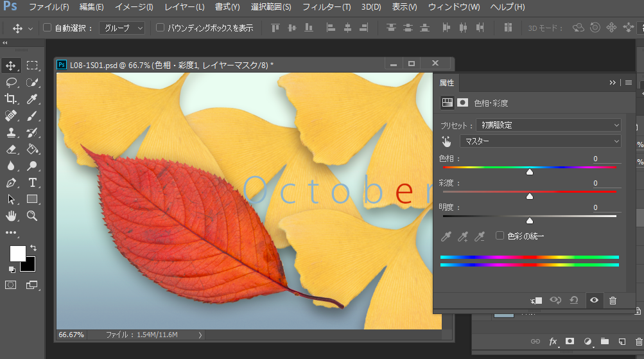644x359 pixels.
Task: Create a new group folder
Action: point(605,341)
